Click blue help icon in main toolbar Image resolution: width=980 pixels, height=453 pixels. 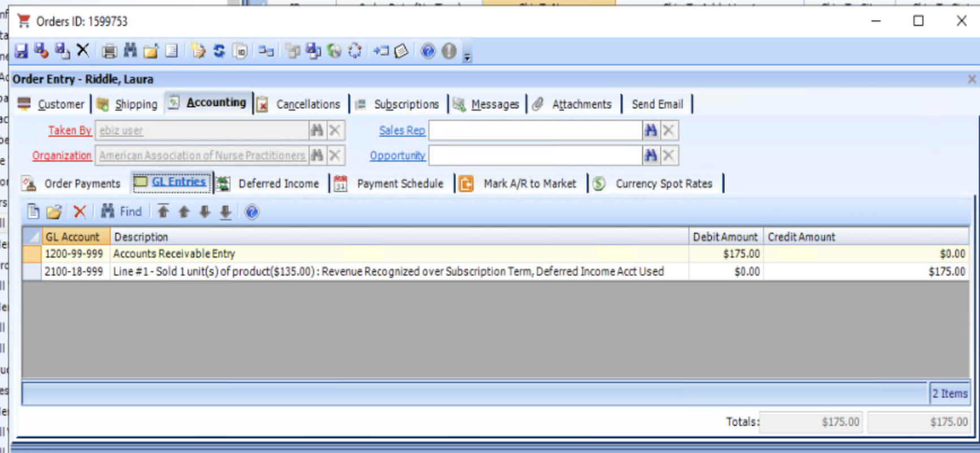point(428,51)
